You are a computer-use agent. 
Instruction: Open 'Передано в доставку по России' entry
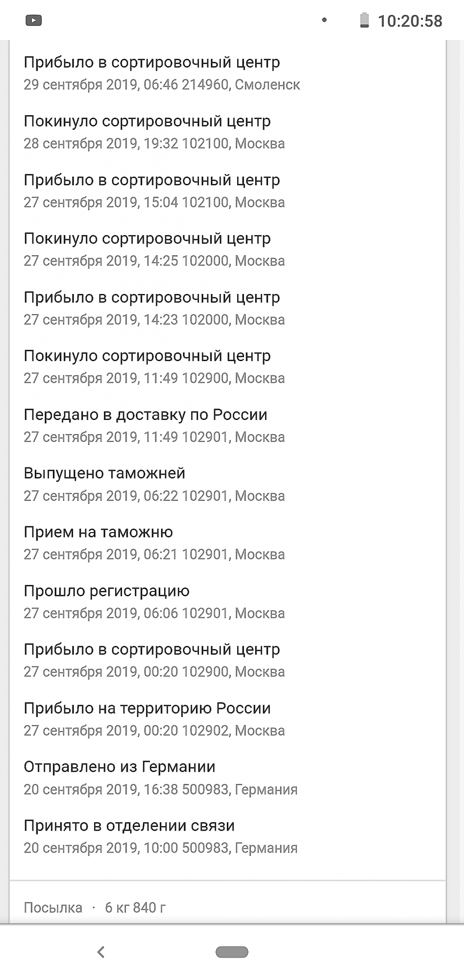[x=154, y=426]
